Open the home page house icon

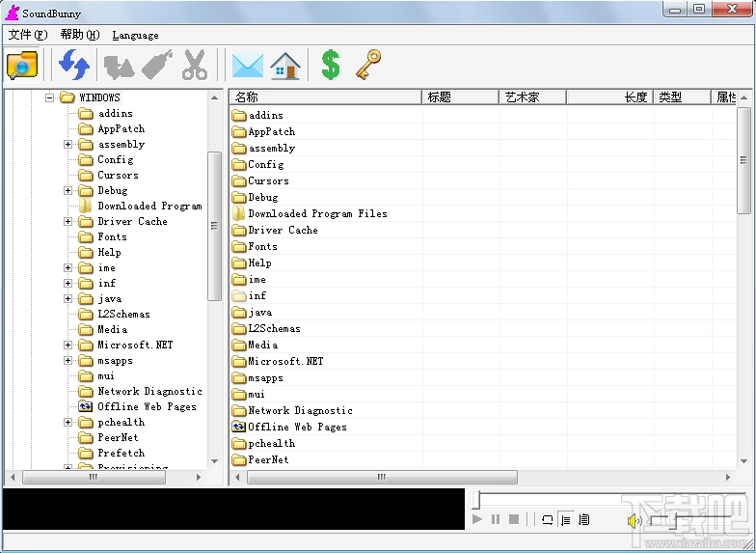click(285, 65)
